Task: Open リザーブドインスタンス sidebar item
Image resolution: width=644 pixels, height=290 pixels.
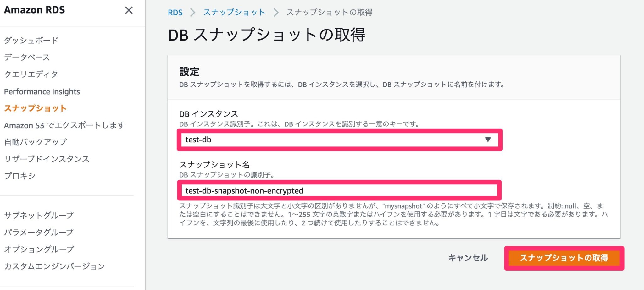Action: (x=47, y=159)
